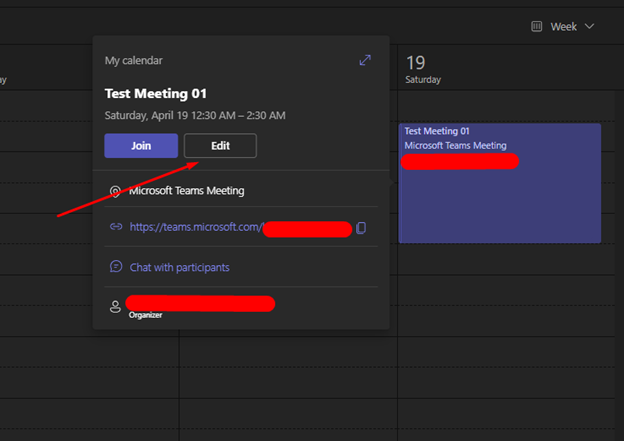Select the Test Meeting 01 calendar event block
The width and height of the screenshot is (624, 441).
(x=500, y=183)
